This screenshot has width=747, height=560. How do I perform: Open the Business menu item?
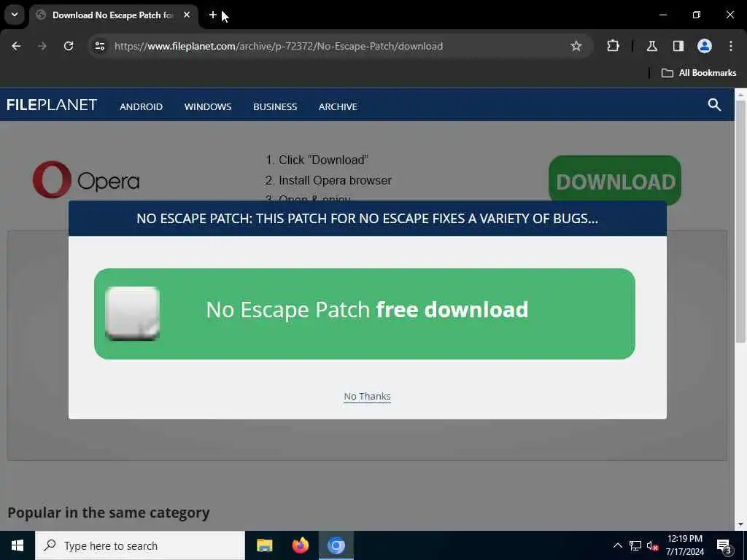[275, 106]
